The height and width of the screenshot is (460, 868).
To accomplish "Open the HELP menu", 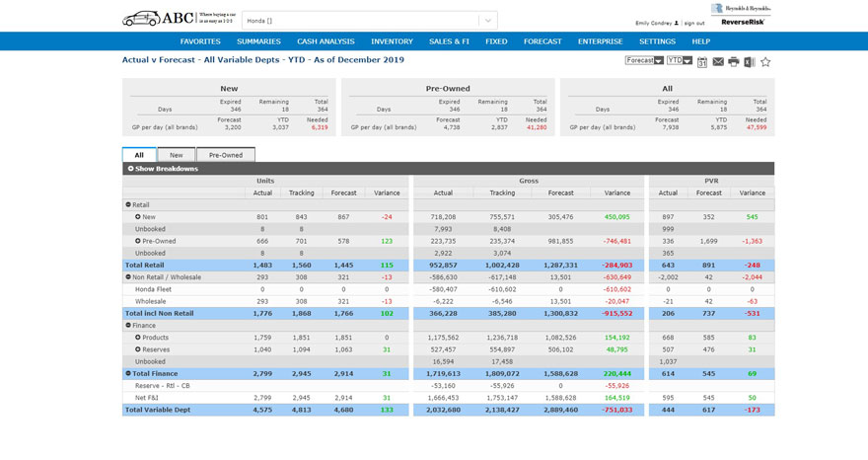I will (701, 41).
